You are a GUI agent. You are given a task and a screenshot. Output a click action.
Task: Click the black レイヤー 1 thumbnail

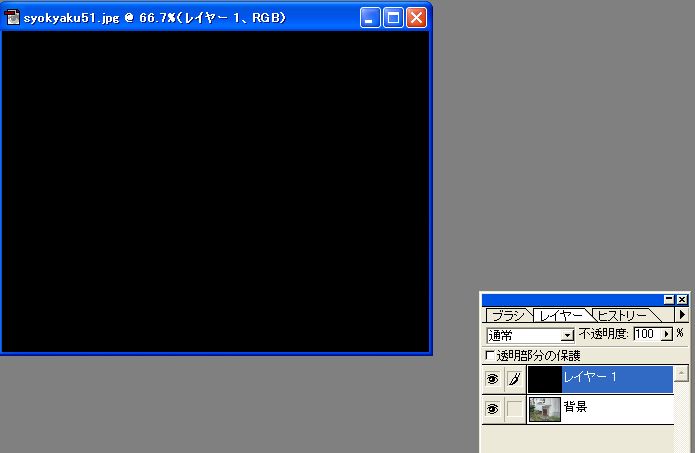pyautogui.click(x=544, y=379)
